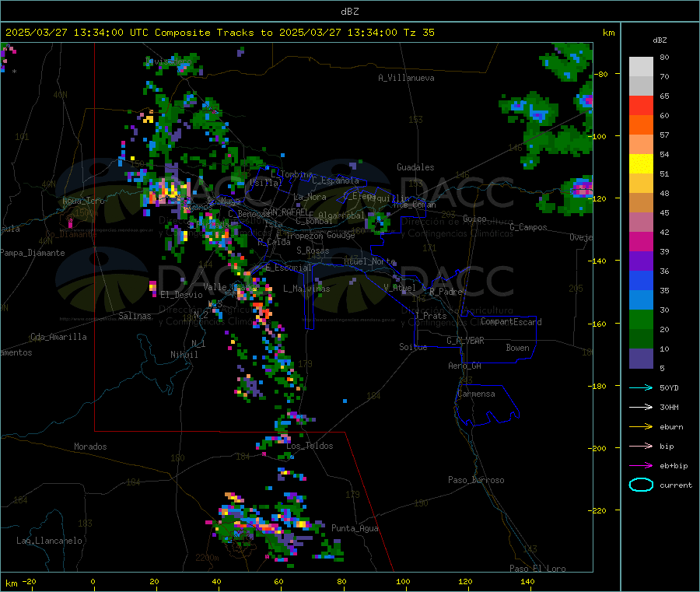Click the 'Soitue' map label

pos(413,347)
